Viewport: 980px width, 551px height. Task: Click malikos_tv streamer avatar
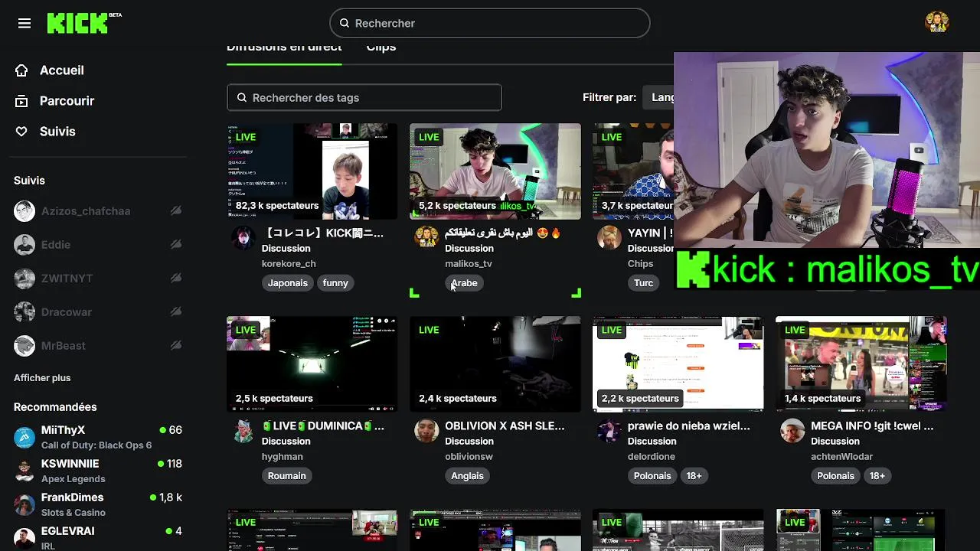tap(426, 237)
